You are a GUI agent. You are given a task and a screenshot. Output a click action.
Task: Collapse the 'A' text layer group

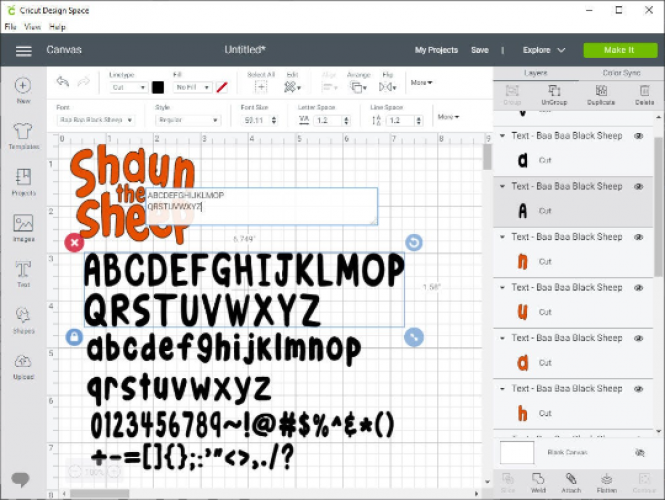[x=502, y=187]
